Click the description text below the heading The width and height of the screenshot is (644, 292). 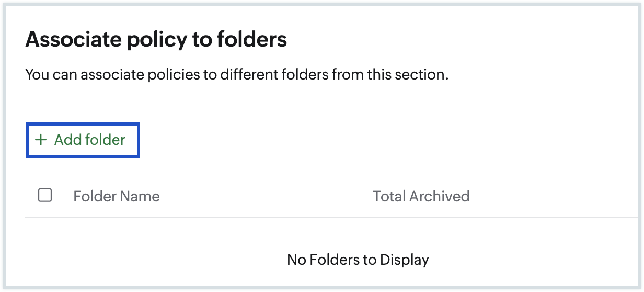click(x=237, y=75)
